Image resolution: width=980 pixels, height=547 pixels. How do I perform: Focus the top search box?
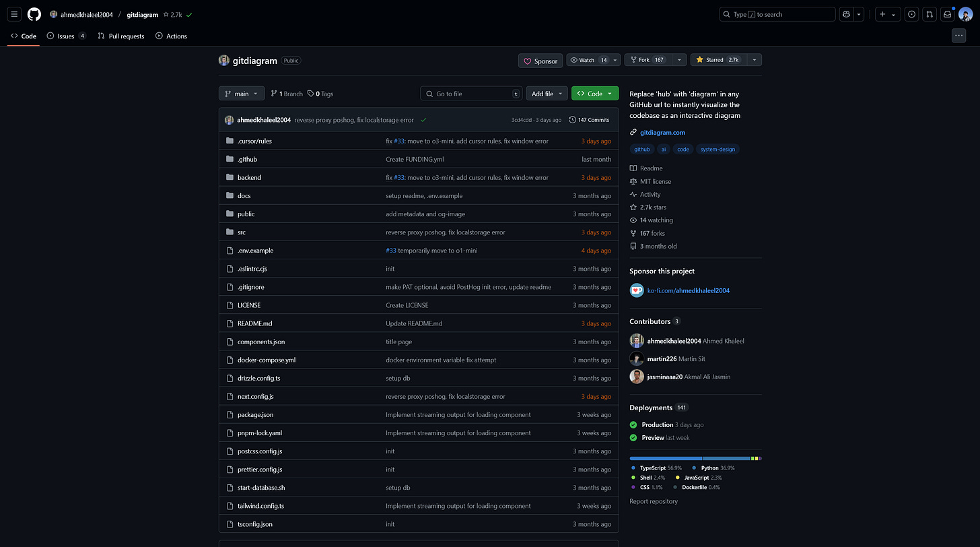click(777, 14)
